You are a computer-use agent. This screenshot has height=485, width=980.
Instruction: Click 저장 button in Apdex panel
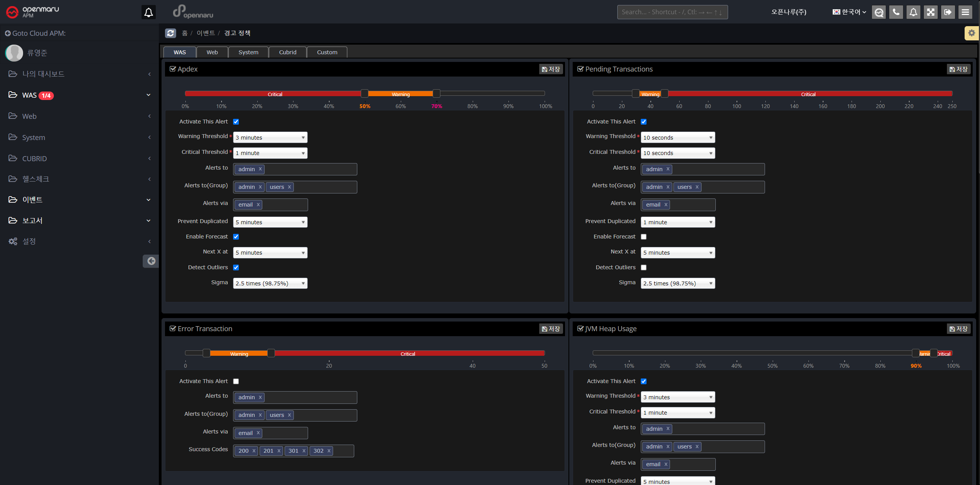551,69
